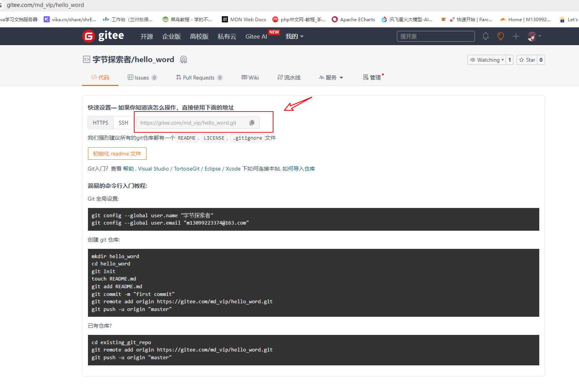Click the README link tag
This screenshot has width=579, height=392.
pos(187,138)
